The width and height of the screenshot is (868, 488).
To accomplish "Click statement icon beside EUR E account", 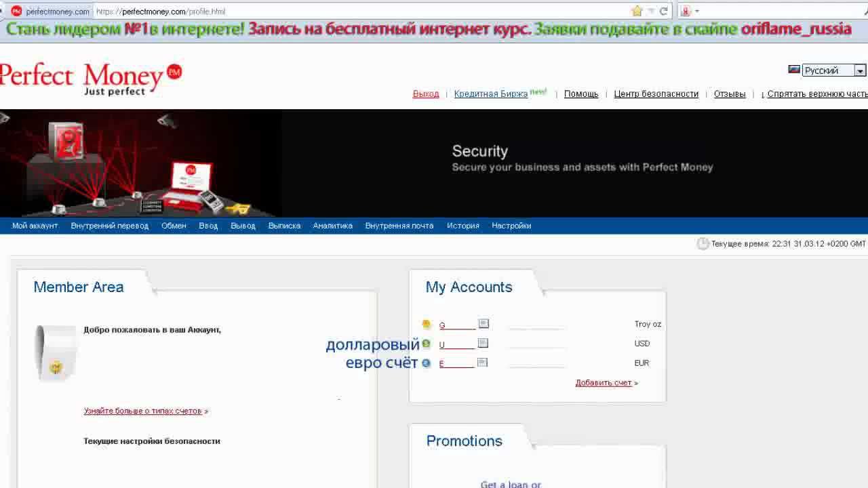I will click(482, 363).
